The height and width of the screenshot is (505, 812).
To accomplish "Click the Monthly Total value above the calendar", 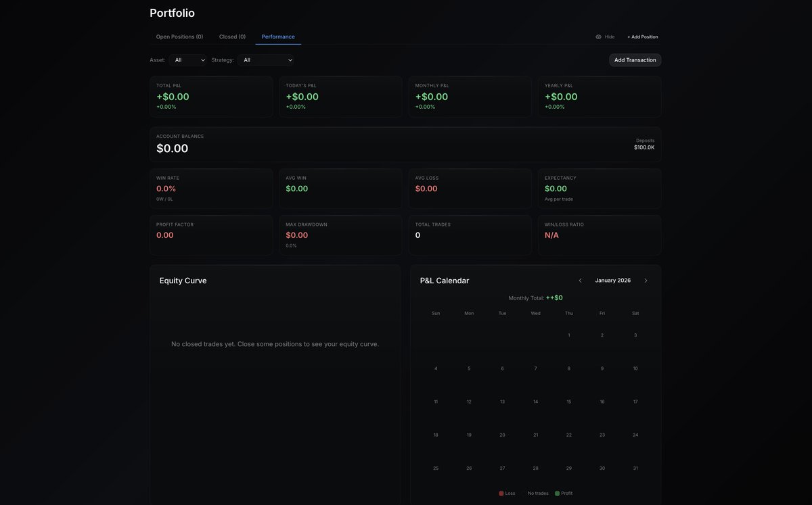I will [x=555, y=297].
